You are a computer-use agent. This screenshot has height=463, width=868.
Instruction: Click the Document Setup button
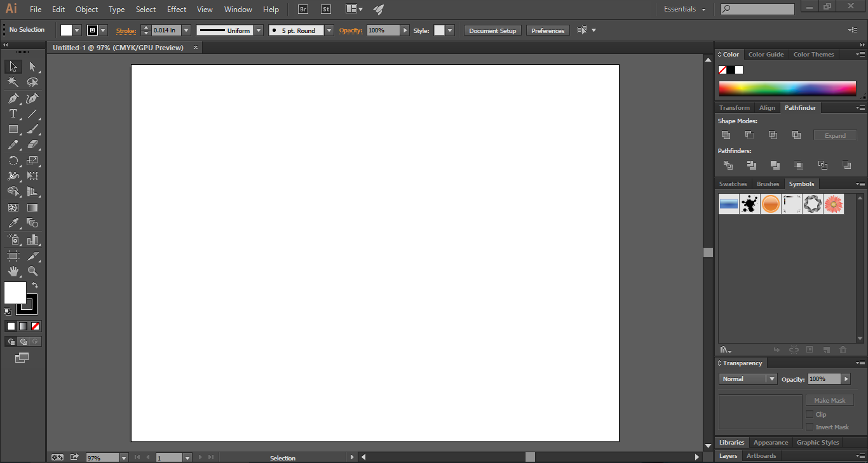[x=492, y=30]
